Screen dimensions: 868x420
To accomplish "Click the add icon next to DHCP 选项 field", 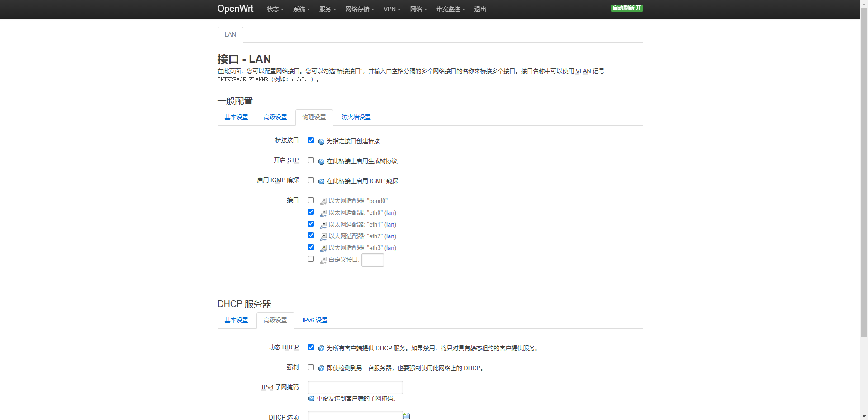I will (407, 416).
